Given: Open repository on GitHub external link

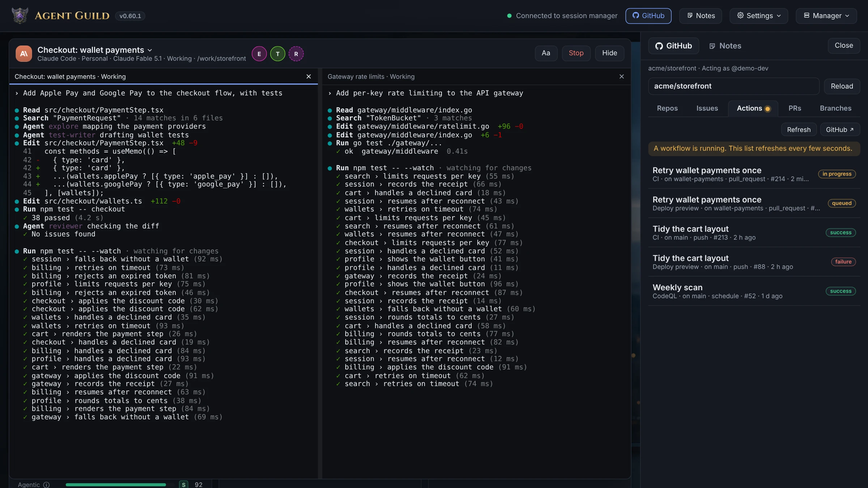Looking at the screenshot, I should pyautogui.click(x=840, y=130).
